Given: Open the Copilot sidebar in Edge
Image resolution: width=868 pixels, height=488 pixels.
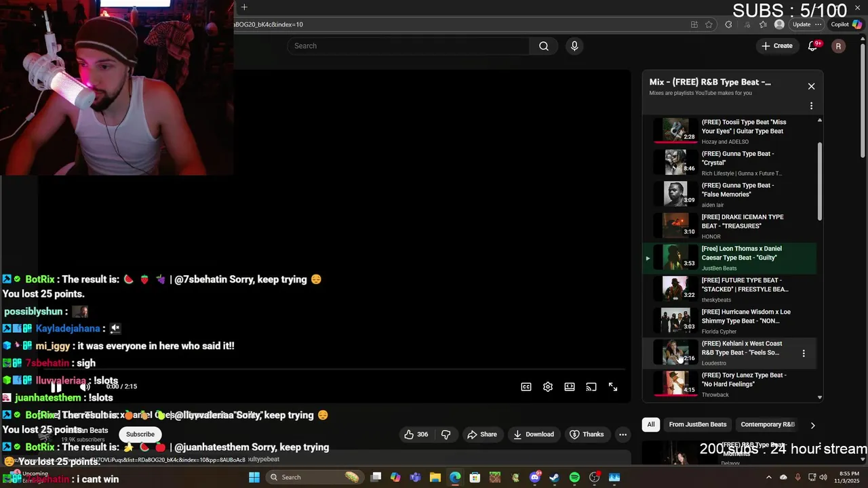Looking at the screenshot, I should [x=846, y=24].
